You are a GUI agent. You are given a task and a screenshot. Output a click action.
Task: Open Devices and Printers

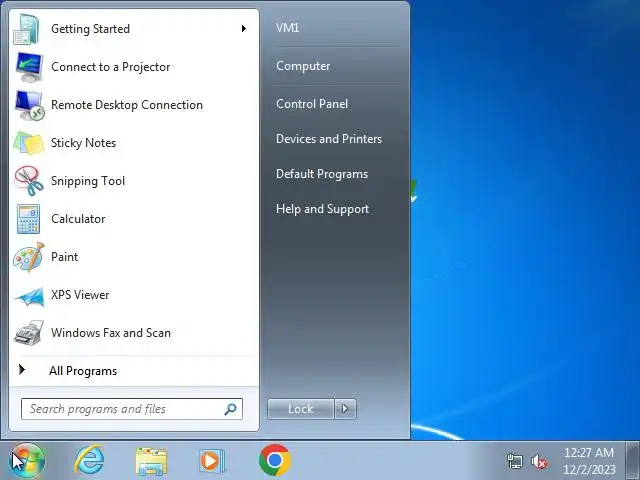point(329,139)
